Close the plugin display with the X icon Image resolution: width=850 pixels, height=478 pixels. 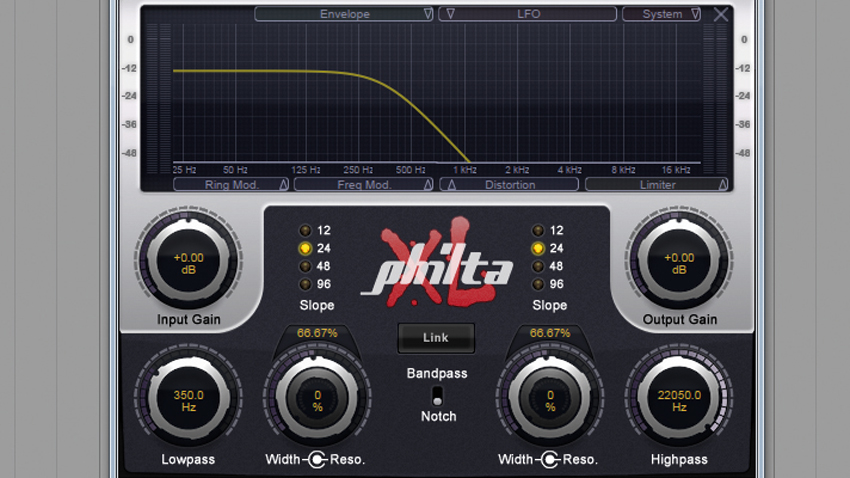(x=720, y=15)
